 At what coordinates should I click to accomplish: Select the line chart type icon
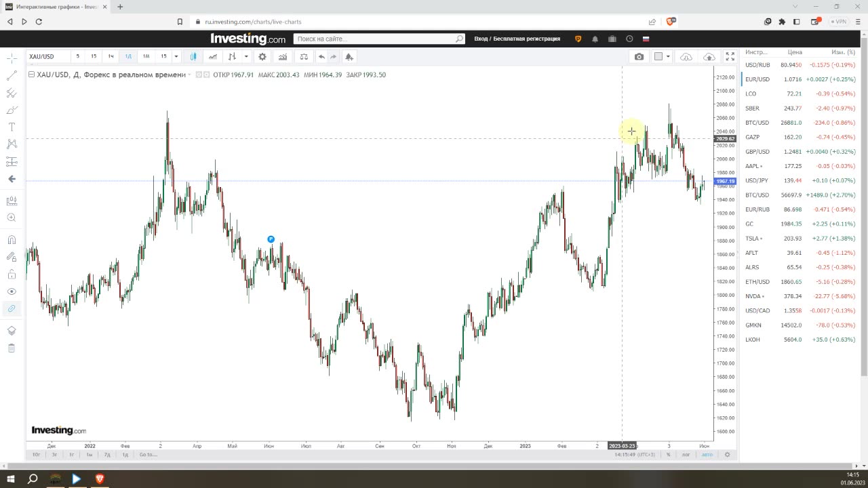click(x=213, y=56)
